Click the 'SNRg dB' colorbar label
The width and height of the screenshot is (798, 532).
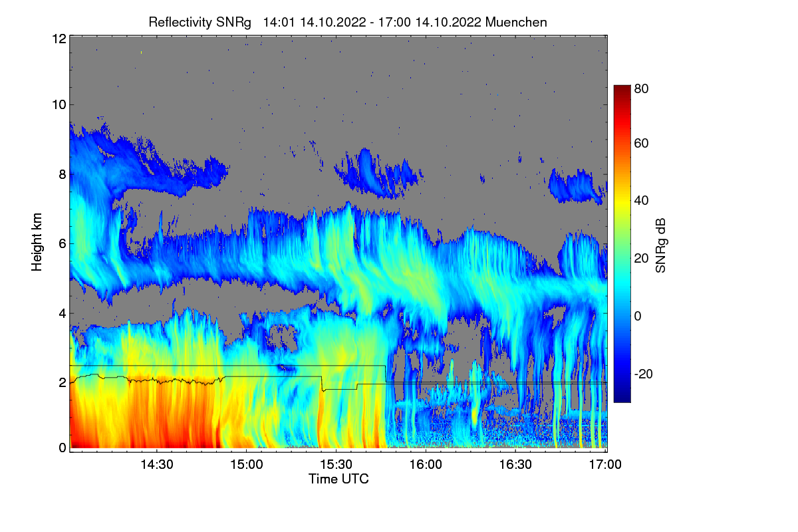(x=660, y=245)
